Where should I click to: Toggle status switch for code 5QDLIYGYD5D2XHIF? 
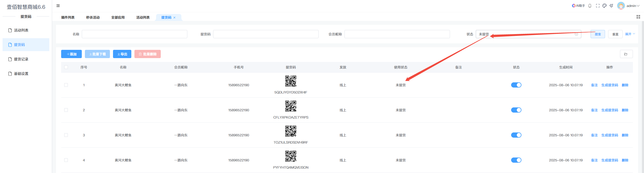click(516, 85)
